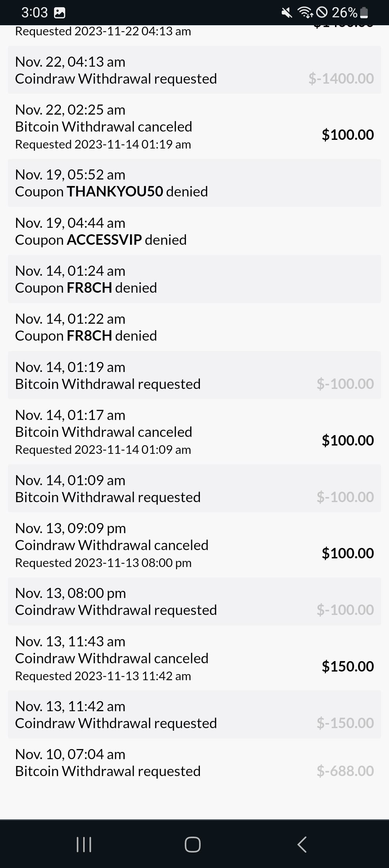The height and width of the screenshot is (868, 389).
Task: Tap the $-1400.00 Coindraw withdrawal amount
Action: coord(341,79)
